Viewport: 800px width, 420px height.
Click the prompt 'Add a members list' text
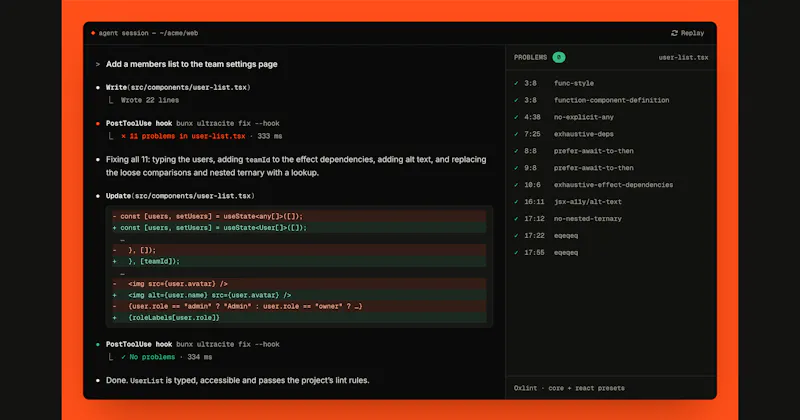pyautogui.click(x=191, y=64)
